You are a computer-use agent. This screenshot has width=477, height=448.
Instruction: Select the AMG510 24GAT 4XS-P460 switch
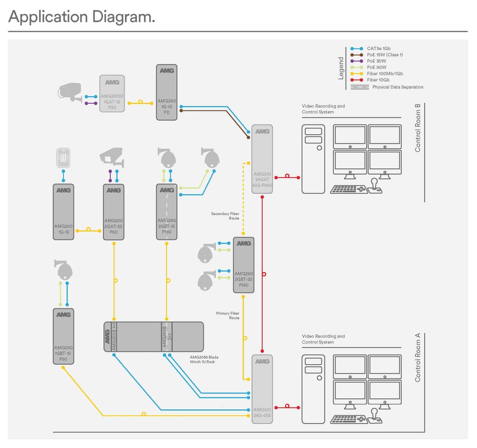(262, 159)
